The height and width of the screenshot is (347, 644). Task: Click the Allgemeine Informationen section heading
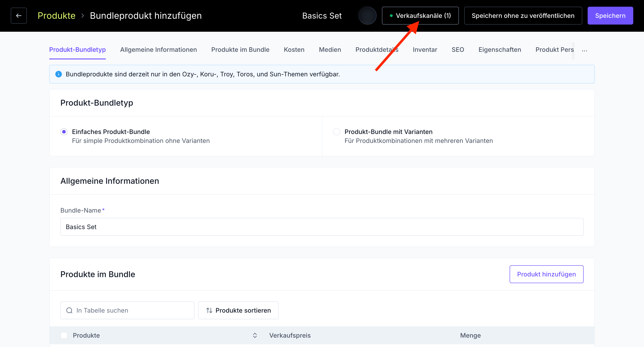coord(110,181)
